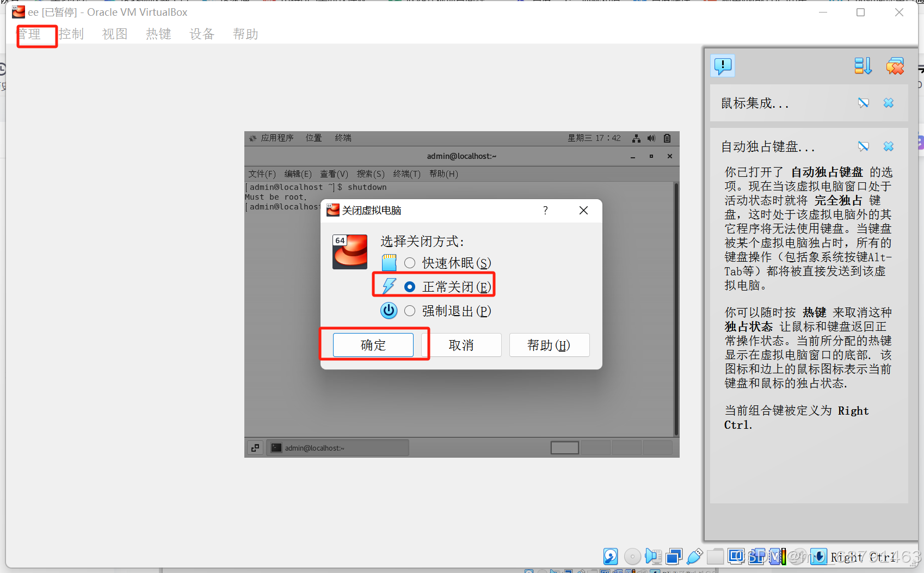Click the network adapters status icon
This screenshot has height=573, width=924.
point(674,556)
